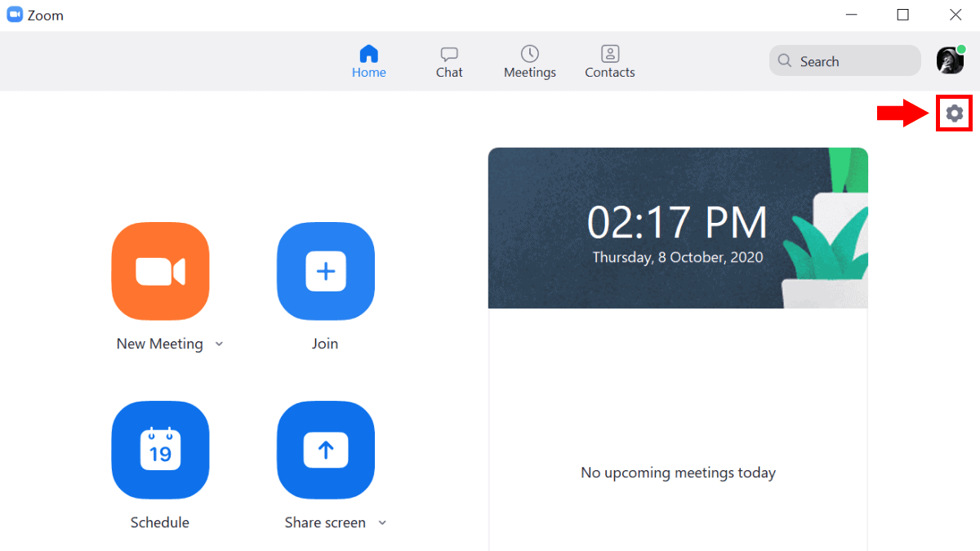This screenshot has width=980, height=551.
Task: Switch to the Home tab
Action: pyautogui.click(x=369, y=61)
